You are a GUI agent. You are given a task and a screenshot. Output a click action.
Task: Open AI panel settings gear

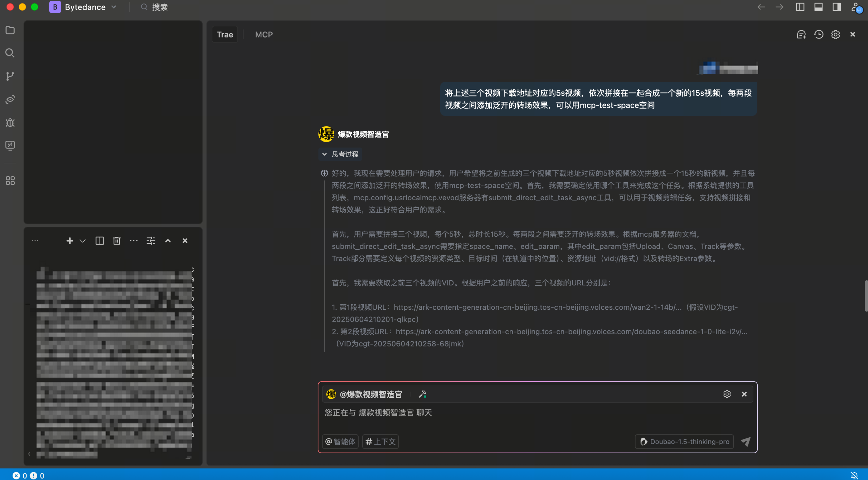(x=836, y=34)
